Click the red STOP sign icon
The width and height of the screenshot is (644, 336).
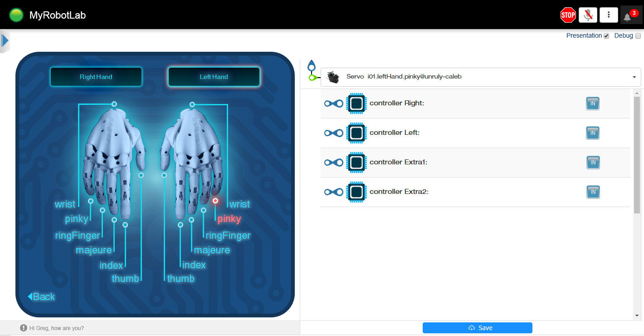[x=568, y=15]
